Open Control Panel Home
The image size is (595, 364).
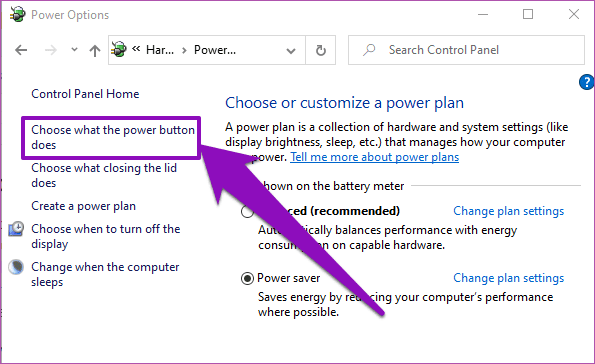pos(85,94)
